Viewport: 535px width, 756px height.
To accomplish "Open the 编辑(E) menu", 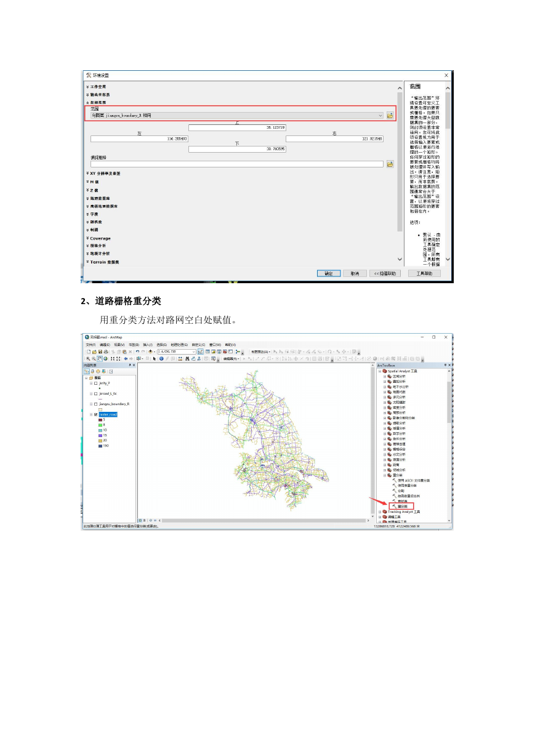I will (x=105, y=345).
